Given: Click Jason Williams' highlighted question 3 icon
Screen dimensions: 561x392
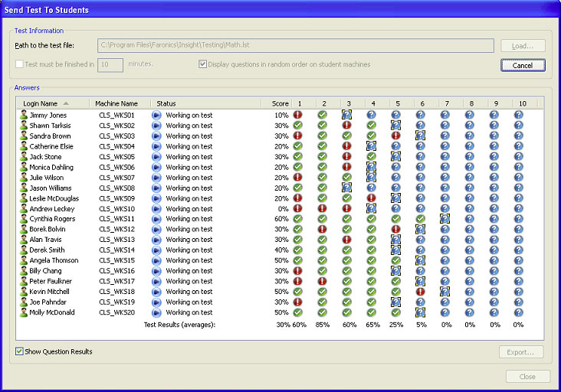Looking at the screenshot, I should tap(346, 188).
